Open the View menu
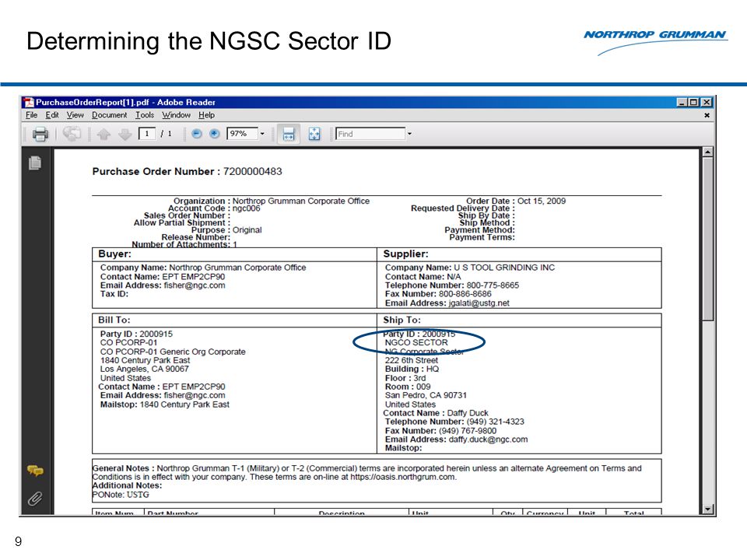The height and width of the screenshot is (560, 747). coord(75,115)
